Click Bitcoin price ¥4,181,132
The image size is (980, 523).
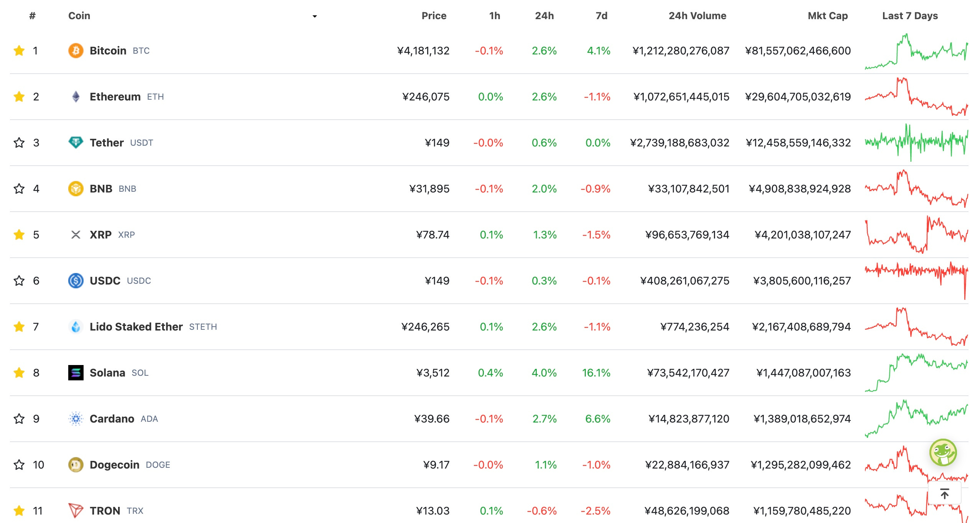coord(423,51)
